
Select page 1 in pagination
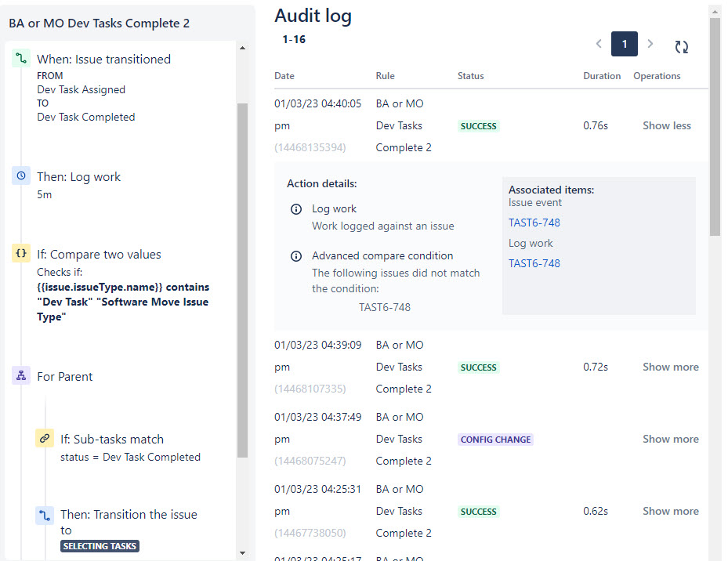[625, 44]
